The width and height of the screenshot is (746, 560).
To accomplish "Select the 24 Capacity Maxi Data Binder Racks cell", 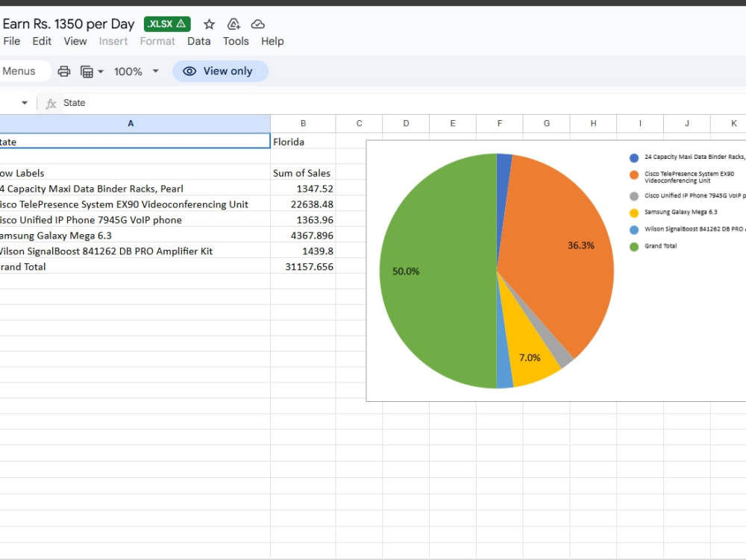I will pos(135,189).
